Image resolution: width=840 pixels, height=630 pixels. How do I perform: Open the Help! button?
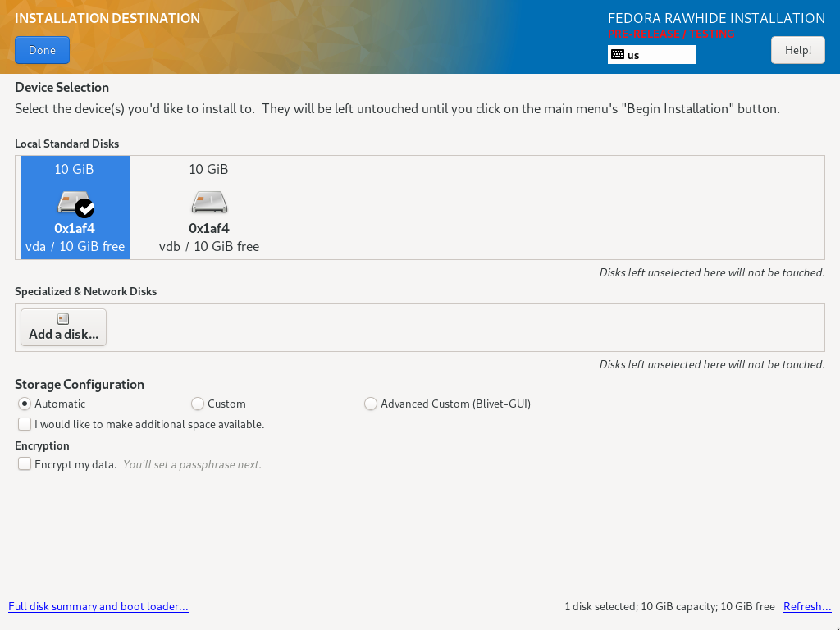click(x=797, y=50)
